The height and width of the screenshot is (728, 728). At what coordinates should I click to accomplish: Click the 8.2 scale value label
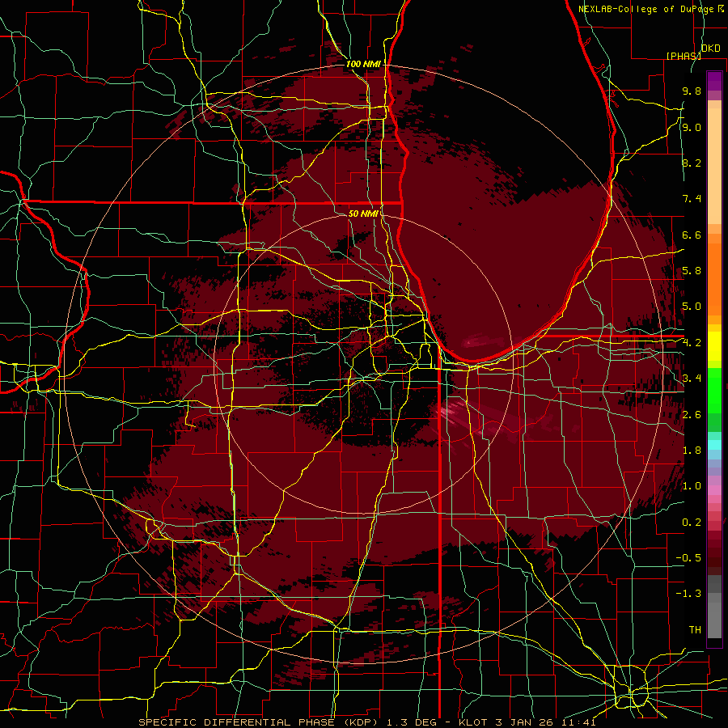click(x=692, y=163)
